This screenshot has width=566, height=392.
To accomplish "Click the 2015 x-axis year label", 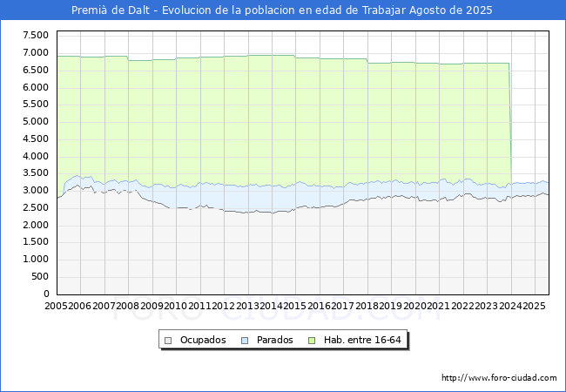I will pos(295,306).
